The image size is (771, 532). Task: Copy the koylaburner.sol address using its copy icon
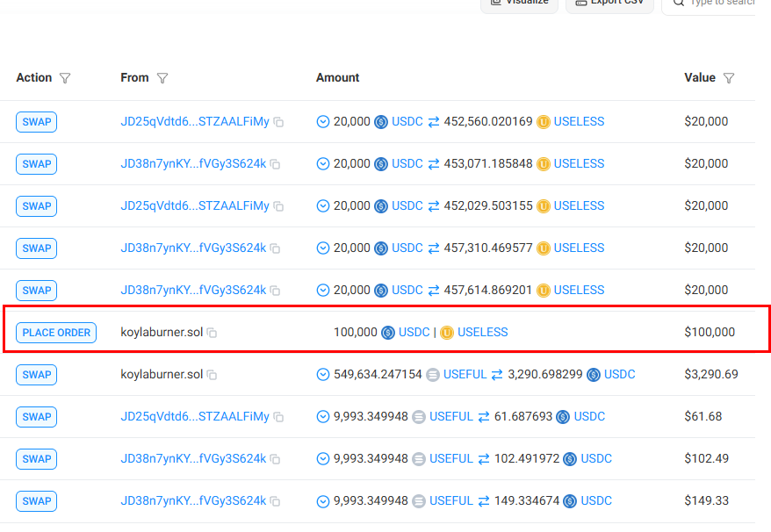[x=213, y=332]
